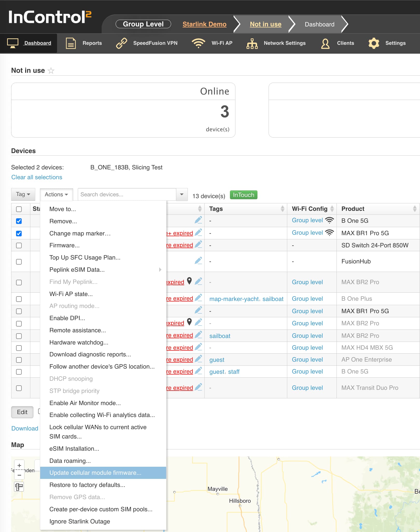This screenshot has width=420, height=532.
Task: Uncheck the B One 5G device checkbox
Action: click(19, 221)
